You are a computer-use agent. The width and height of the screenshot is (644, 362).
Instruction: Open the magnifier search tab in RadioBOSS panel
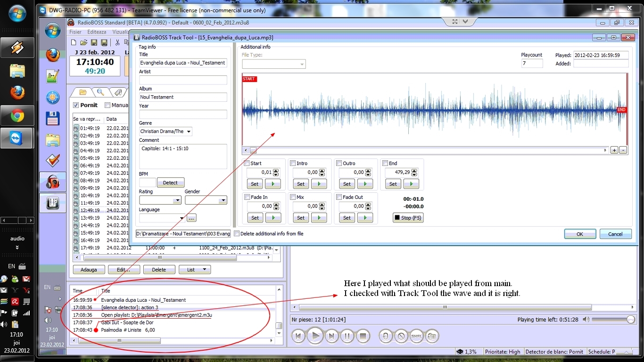tap(100, 92)
